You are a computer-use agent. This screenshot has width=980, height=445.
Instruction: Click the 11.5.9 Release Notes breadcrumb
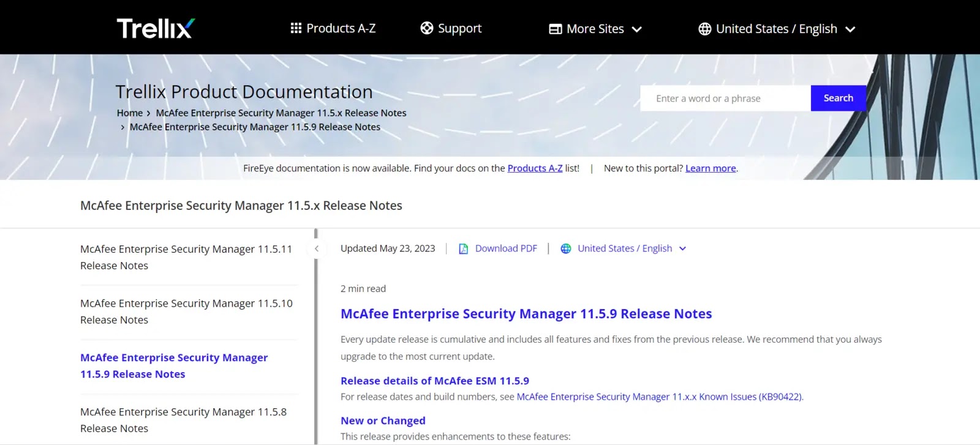[x=255, y=127]
